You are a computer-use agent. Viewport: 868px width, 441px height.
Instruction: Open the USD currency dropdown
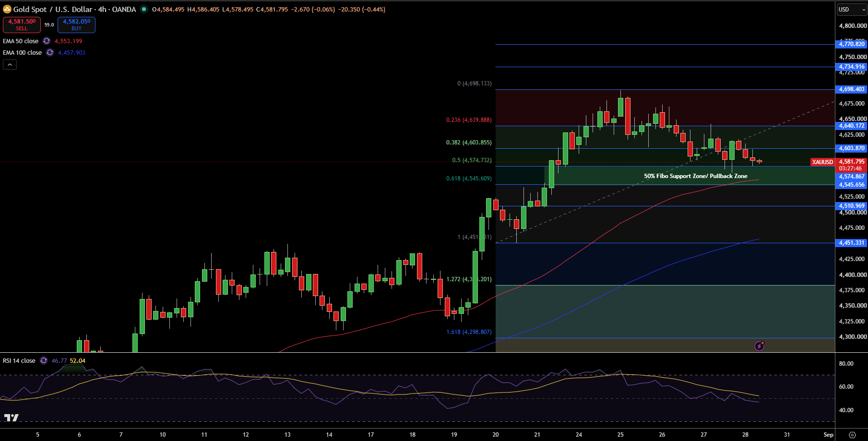[852, 10]
